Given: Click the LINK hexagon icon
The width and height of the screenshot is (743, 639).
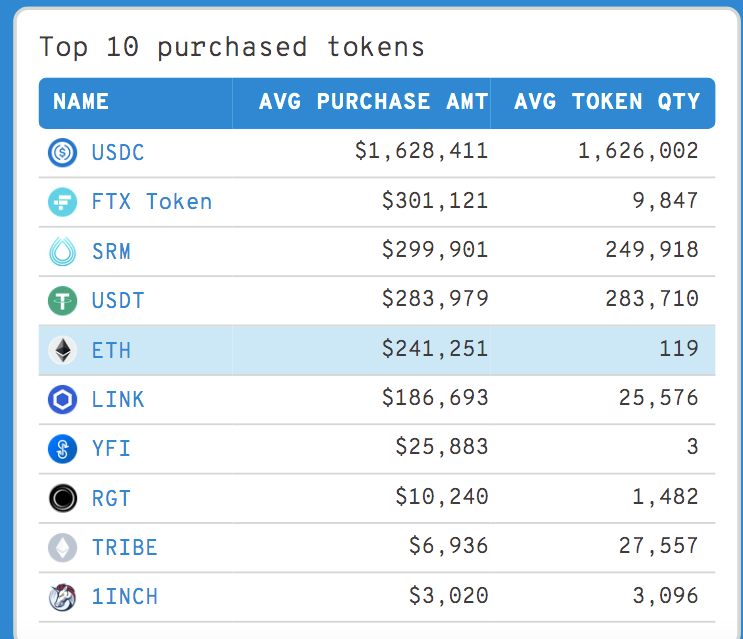Looking at the screenshot, I should click(x=62, y=400).
